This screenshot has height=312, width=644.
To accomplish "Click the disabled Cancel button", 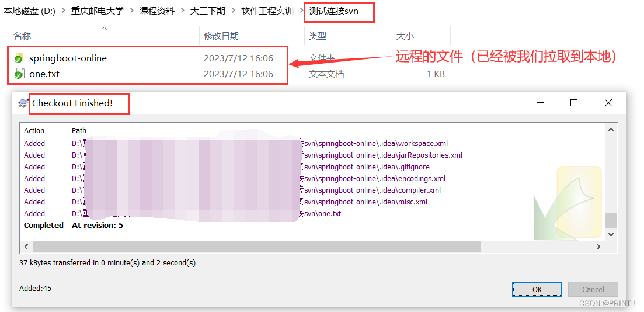I will click(593, 289).
